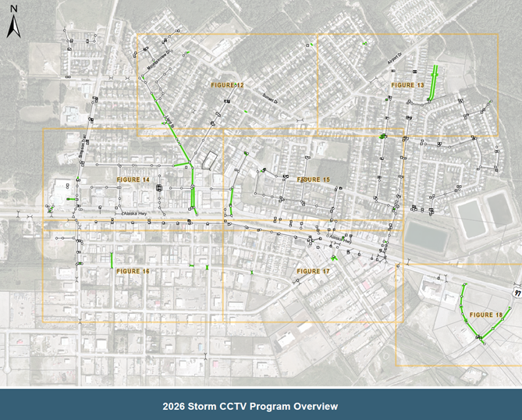Select the FIGURE 18 map label
This screenshot has width=522, height=420.
pos(486,315)
